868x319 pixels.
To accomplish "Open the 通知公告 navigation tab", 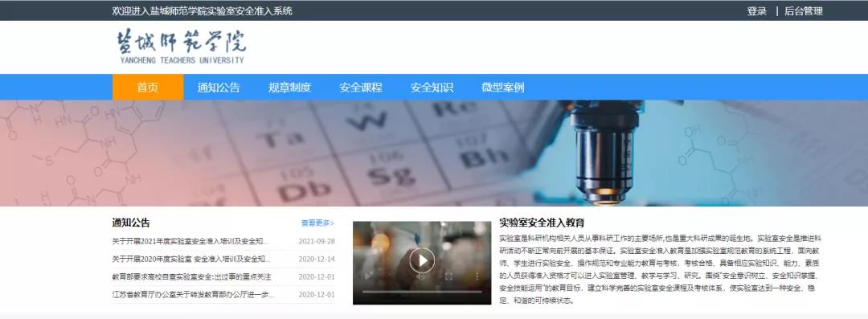I will 219,87.
